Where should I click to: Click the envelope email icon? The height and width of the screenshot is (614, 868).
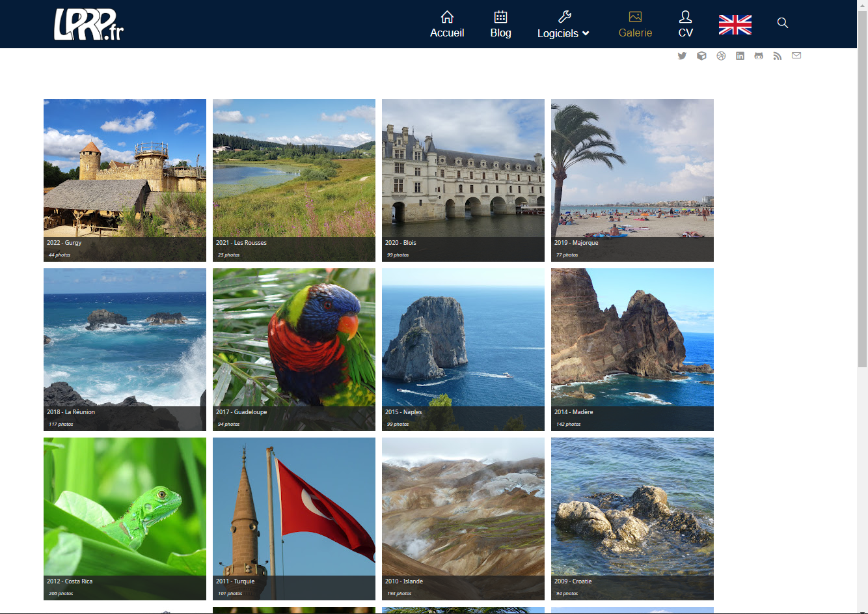796,55
